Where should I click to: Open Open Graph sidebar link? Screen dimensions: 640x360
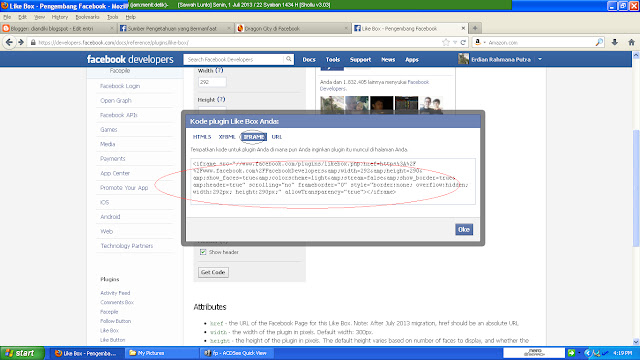click(x=116, y=100)
